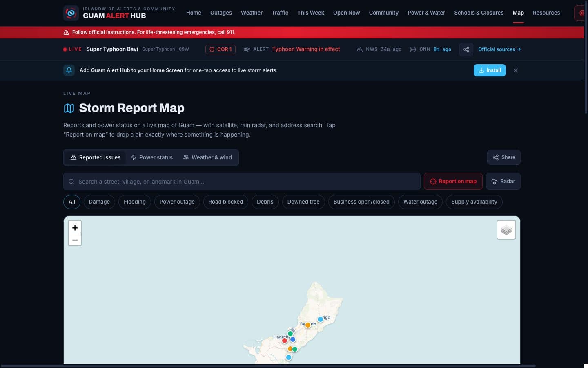Open Schools & Closures in the navigation bar

tap(479, 13)
